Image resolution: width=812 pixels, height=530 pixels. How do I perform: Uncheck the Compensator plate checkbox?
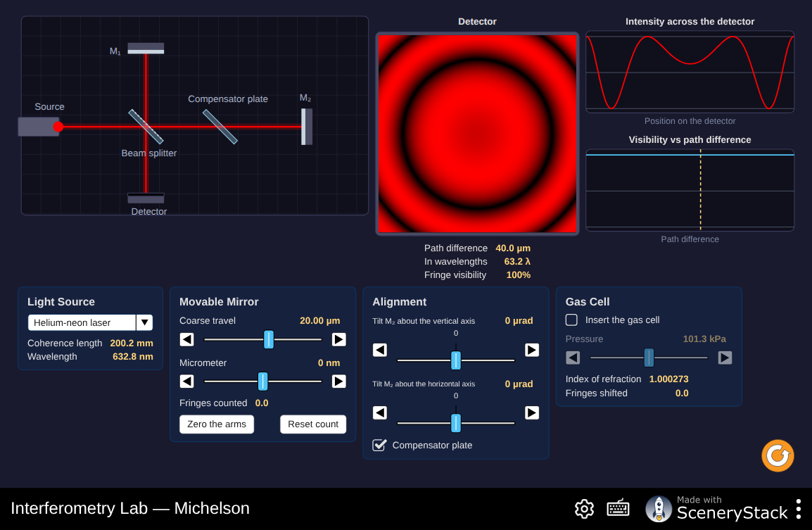tap(379, 445)
